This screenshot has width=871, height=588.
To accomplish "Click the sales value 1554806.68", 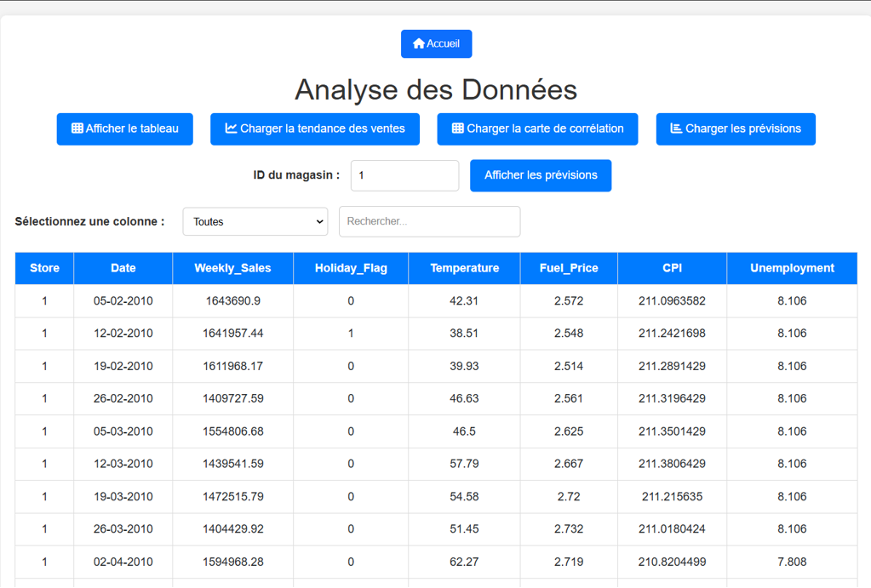I will point(233,431).
